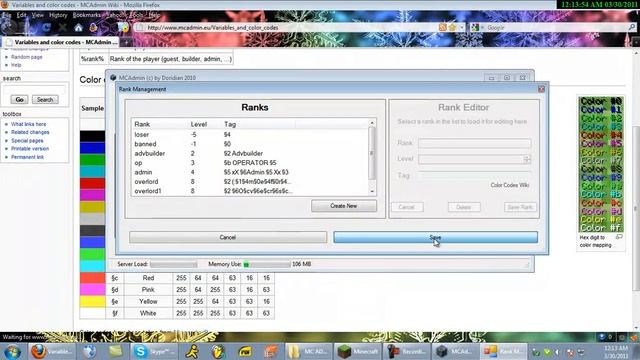
Task: Open the MC Ad... folder taskbar item
Action: click(x=308, y=351)
